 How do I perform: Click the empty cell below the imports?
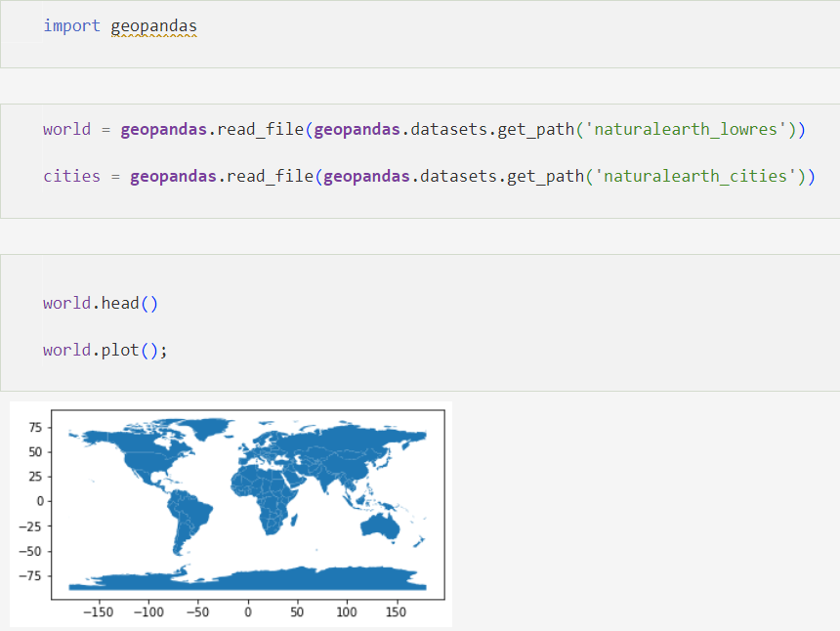[x=420, y=86]
